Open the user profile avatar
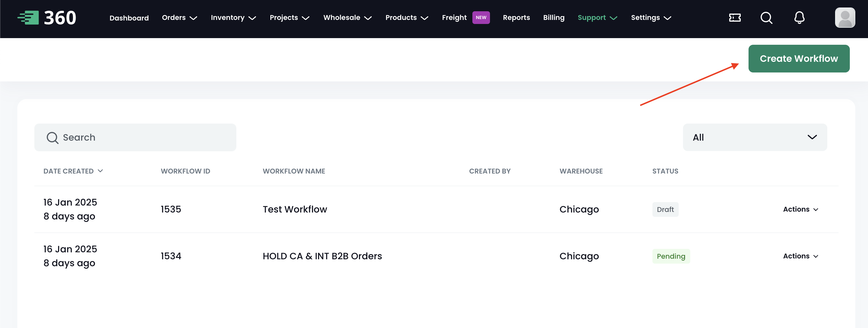Screen dimensions: 868x328 pos(845,18)
